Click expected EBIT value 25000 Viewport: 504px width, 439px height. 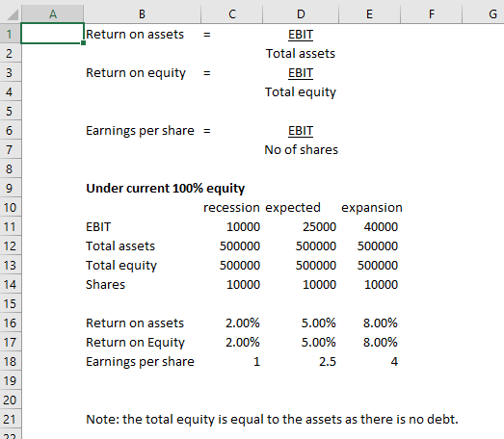[x=319, y=227]
